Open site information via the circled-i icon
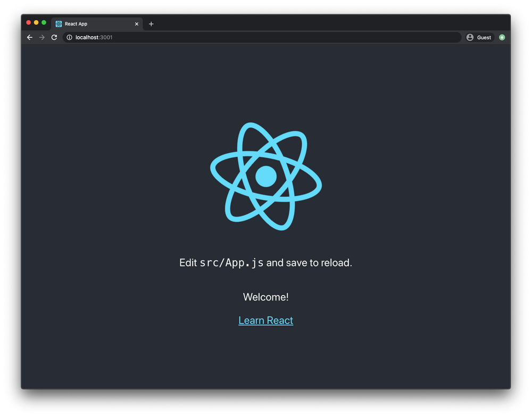Image resolution: width=532 pixels, height=417 pixels. coord(69,37)
